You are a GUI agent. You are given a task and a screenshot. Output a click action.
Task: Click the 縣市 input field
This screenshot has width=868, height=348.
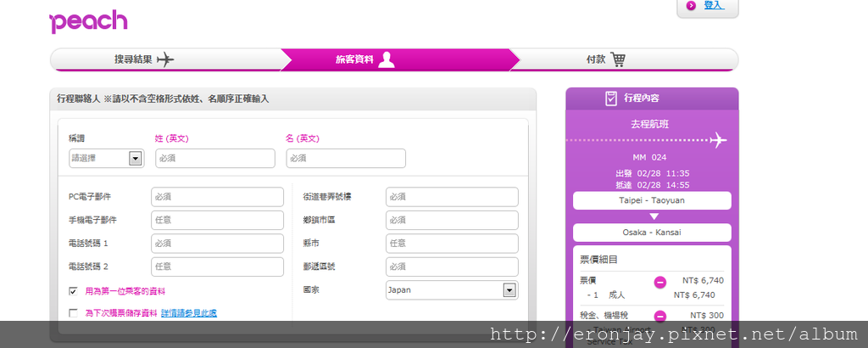pos(453,244)
